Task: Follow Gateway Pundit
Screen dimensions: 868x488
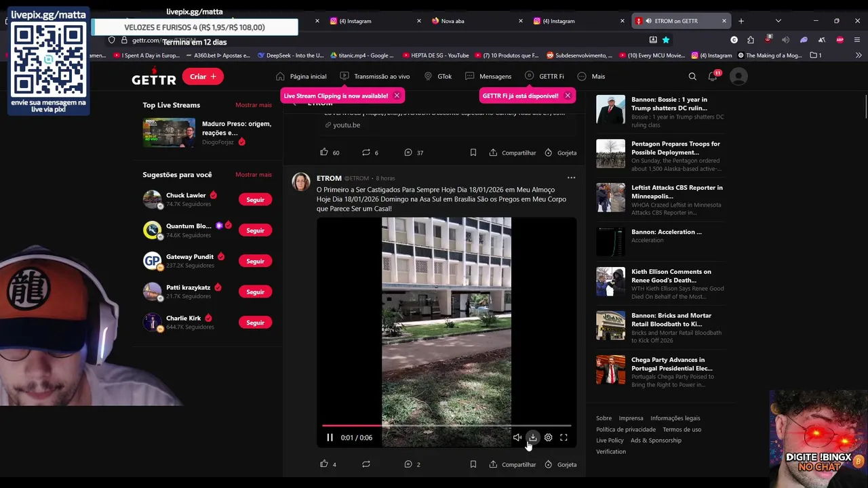Action: point(255,261)
